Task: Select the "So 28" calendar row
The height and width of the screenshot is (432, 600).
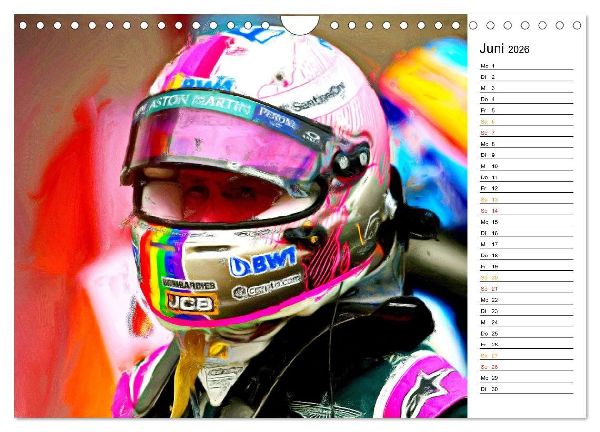Action: [x=527, y=366]
